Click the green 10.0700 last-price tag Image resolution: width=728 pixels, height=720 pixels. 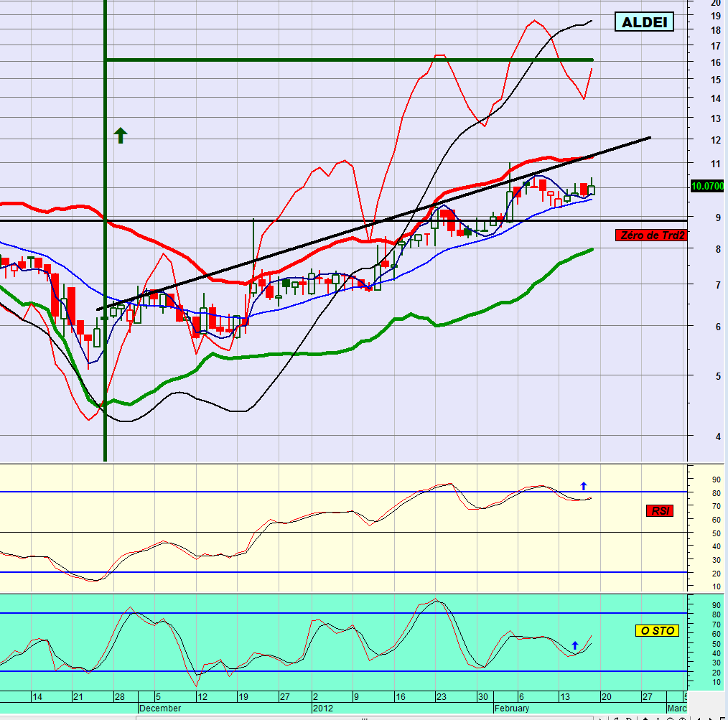click(707, 186)
